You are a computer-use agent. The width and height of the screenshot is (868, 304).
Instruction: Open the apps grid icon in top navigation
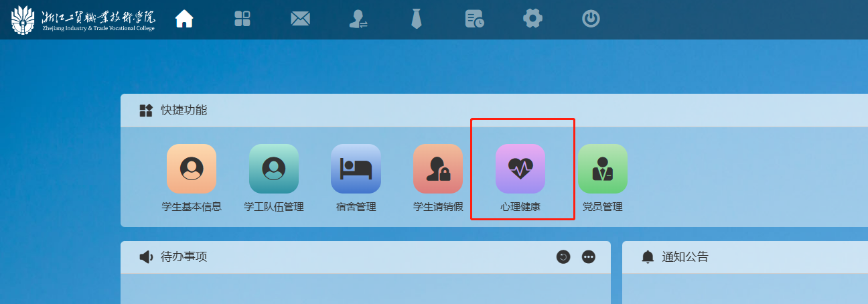[242, 19]
